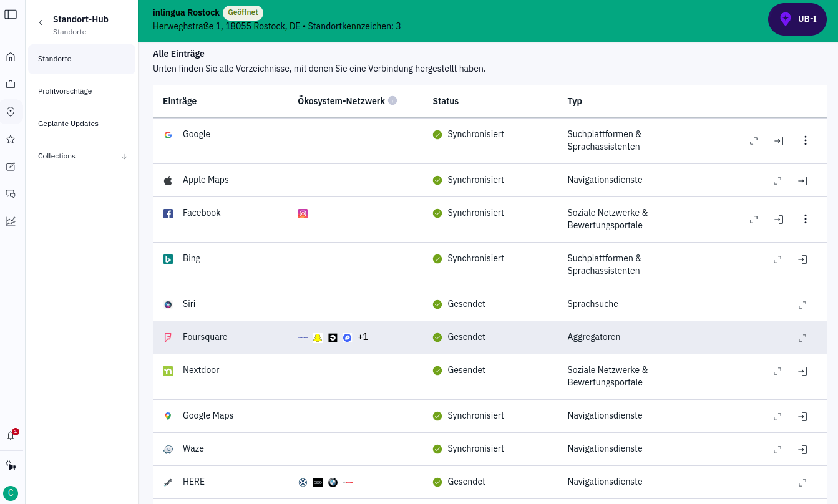Expand details for the Facebook entry
This screenshot has height=504, width=838.
click(754, 220)
